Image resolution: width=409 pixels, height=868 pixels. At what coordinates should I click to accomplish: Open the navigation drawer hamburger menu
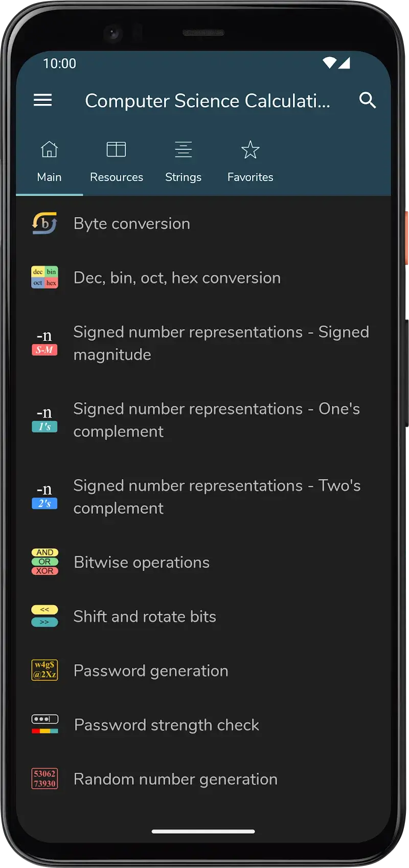coord(43,100)
